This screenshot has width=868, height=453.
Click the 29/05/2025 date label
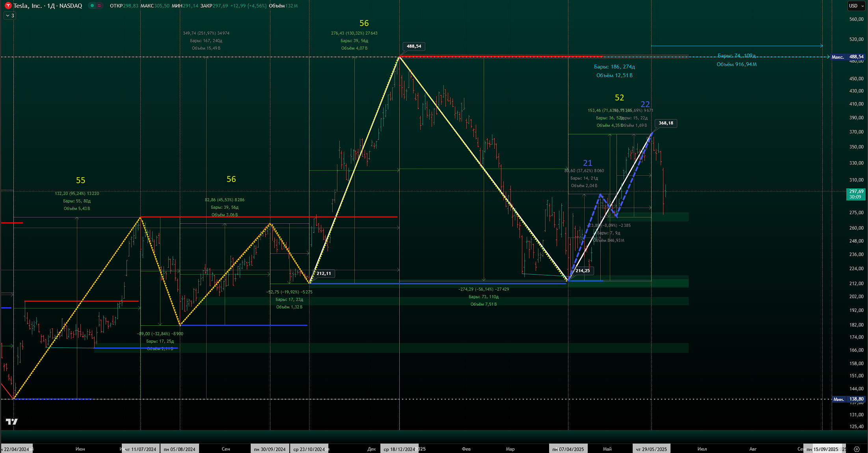(x=651, y=449)
